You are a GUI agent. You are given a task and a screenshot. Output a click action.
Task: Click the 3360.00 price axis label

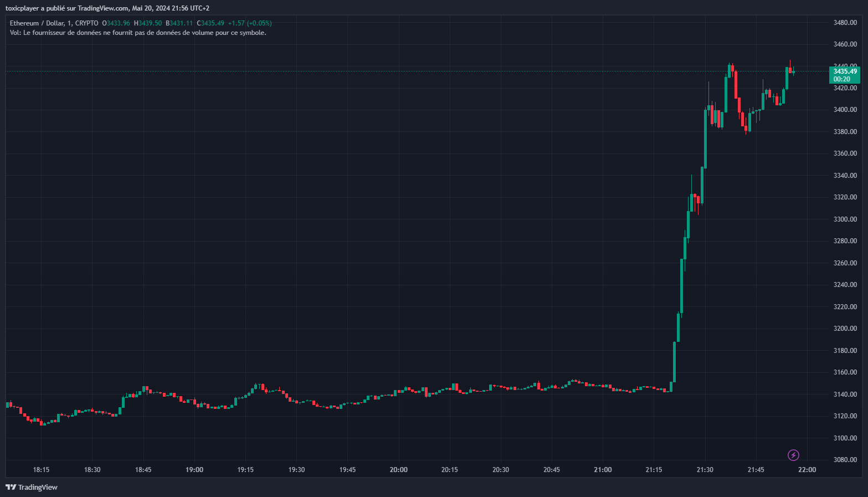point(845,153)
